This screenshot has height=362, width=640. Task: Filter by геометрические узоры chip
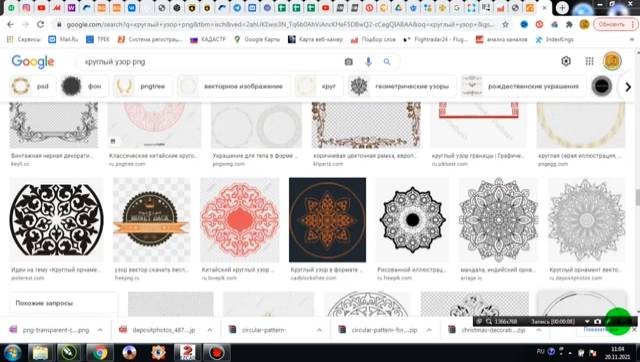(402, 86)
